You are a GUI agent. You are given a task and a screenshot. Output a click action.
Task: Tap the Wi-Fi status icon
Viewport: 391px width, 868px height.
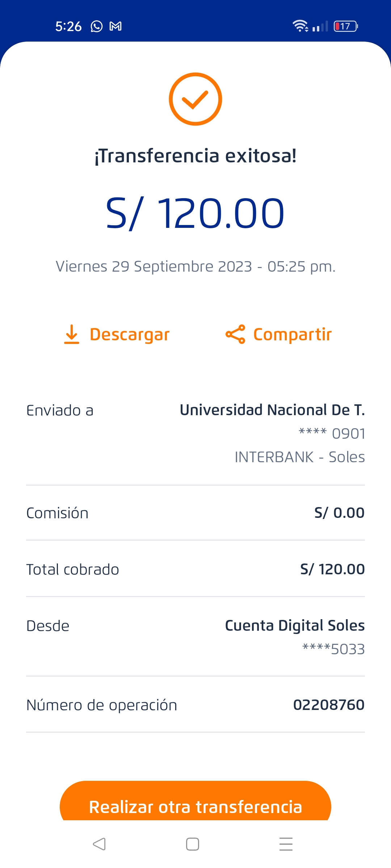[300, 26]
